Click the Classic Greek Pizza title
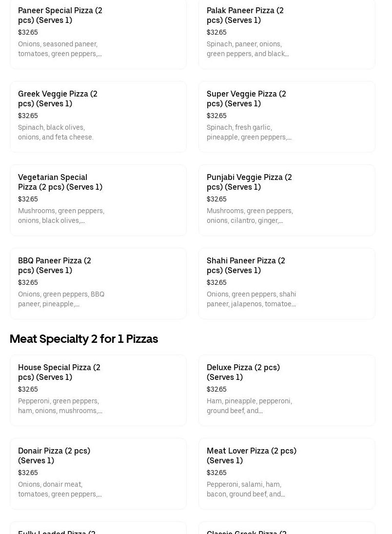The width and height of the screenshot is (392, 534). [x=246, y=531]
